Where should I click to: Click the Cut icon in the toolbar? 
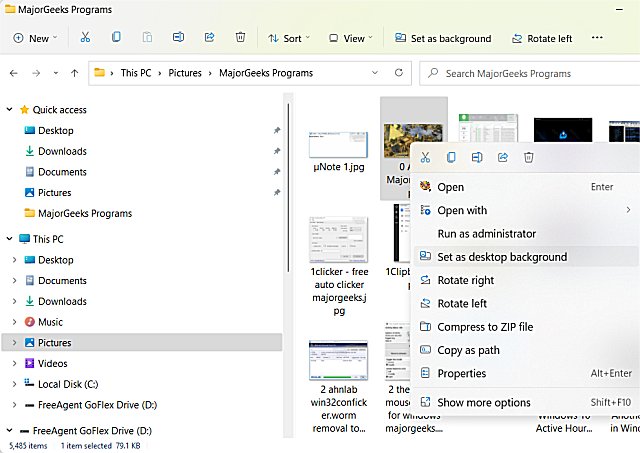pyautogui.click(x=85, y=38)
